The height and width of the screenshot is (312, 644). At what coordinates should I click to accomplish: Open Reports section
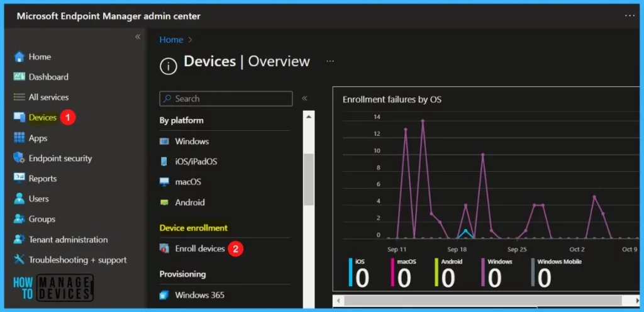[x=43, y=179]
